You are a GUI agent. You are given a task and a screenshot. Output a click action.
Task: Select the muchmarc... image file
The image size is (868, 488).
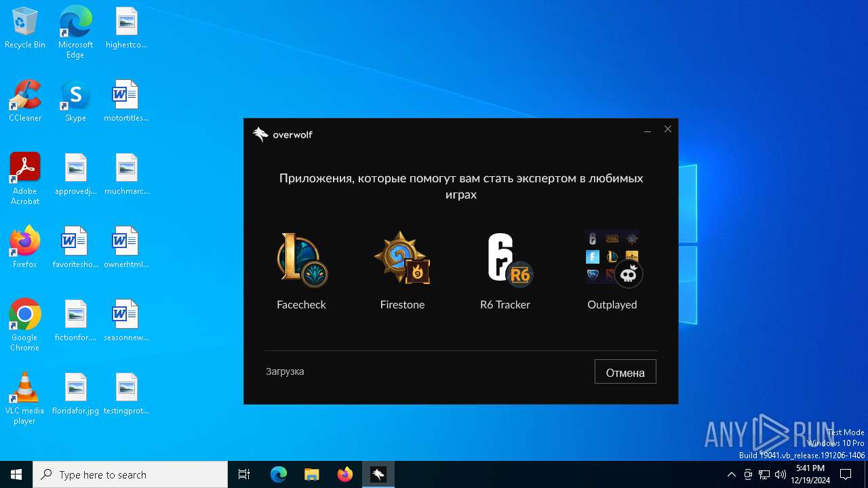[126, 174]
